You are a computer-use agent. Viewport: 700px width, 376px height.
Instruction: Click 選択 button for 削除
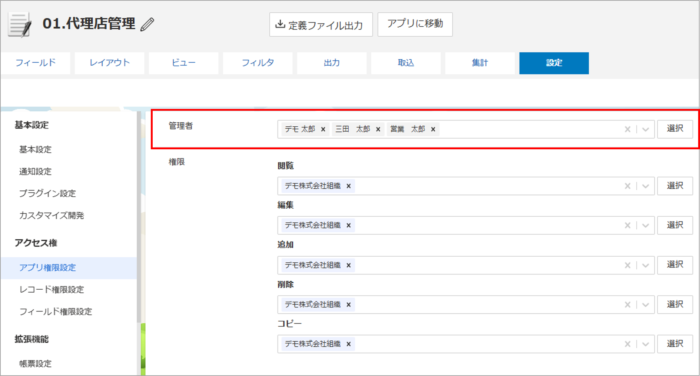[675, 304]
